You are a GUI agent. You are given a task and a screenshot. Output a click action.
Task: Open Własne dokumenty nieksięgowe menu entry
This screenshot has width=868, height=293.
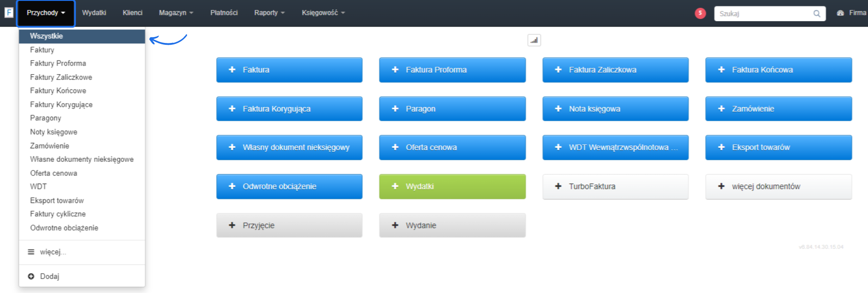point(82,159)
